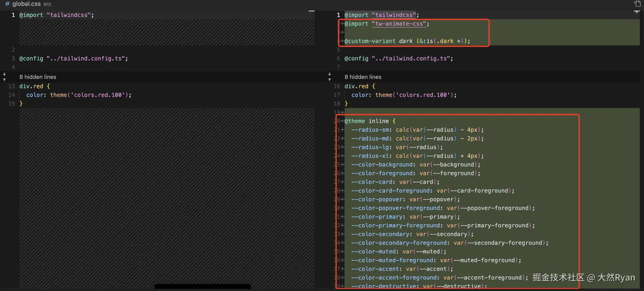Click the overview ruler marker of the modified pane
Image resolution: width=644 pixels, height=291 pixels.
pyautogui.click(x=636, y=11)
